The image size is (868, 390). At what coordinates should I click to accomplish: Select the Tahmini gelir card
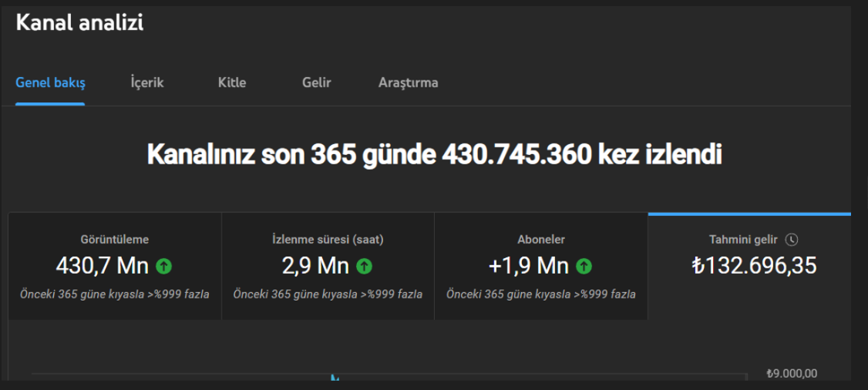[749, 266]
